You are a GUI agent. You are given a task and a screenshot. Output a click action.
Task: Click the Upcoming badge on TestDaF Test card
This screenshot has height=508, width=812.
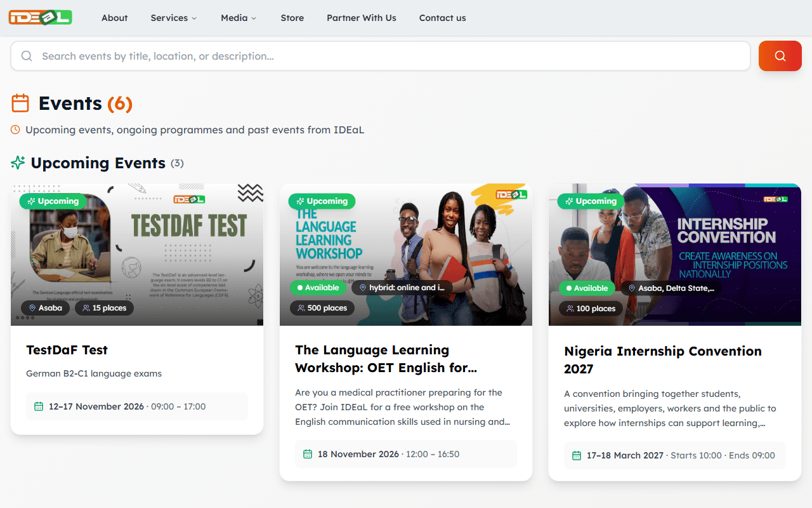click(53, 201)
